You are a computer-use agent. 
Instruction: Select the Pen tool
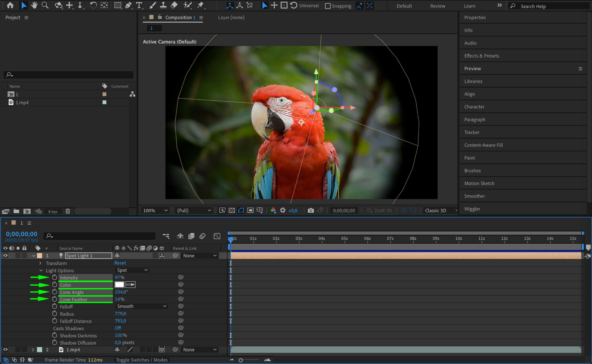[x=128, y=5]
